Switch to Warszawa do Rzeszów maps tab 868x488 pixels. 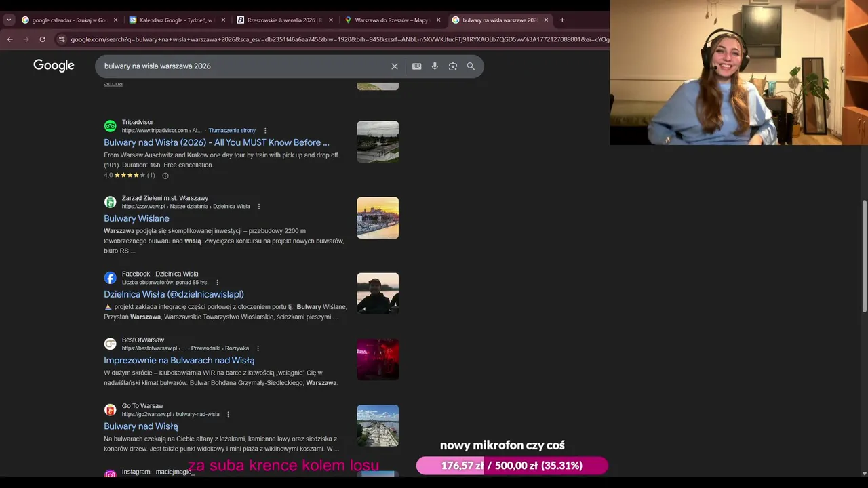click(x=392, y=20)
